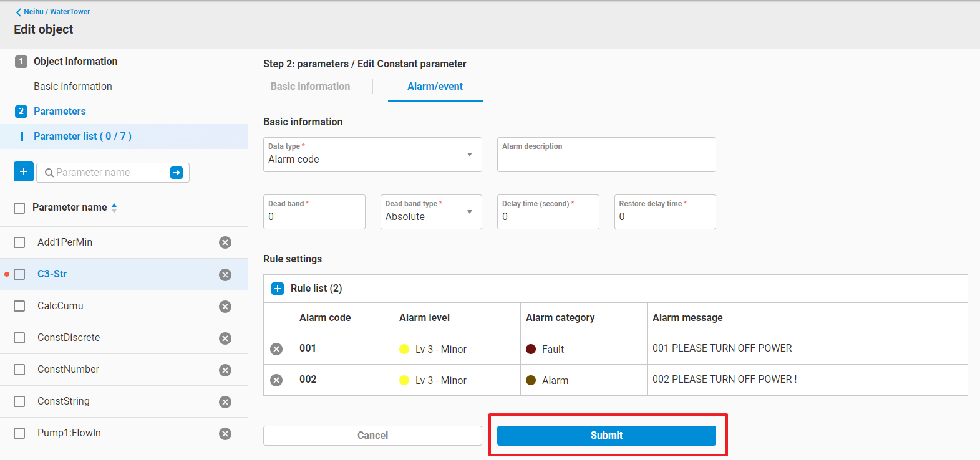Sort the list by Parameter name arrows

[x=114, y=208]
